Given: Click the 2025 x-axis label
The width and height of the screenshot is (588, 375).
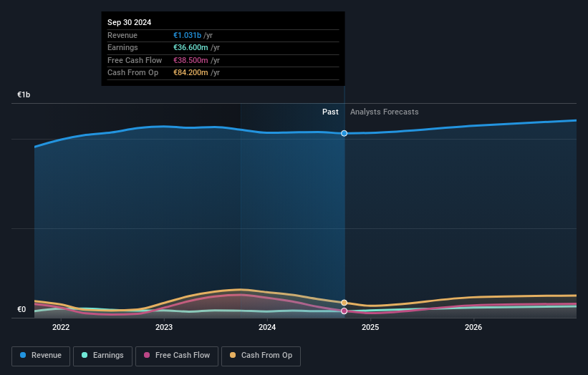Looking at the screenshot, I should [x=370, y=327].
